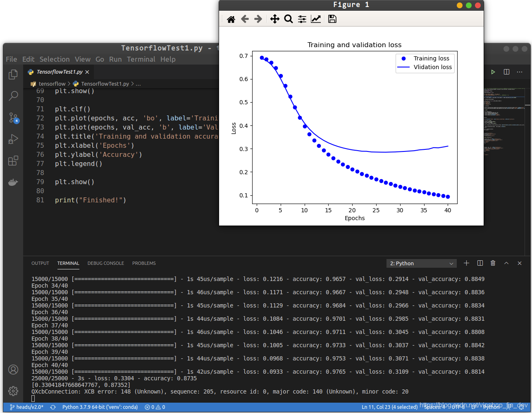Open the Edit menu
Screen dimensions: 532x413
29,59
